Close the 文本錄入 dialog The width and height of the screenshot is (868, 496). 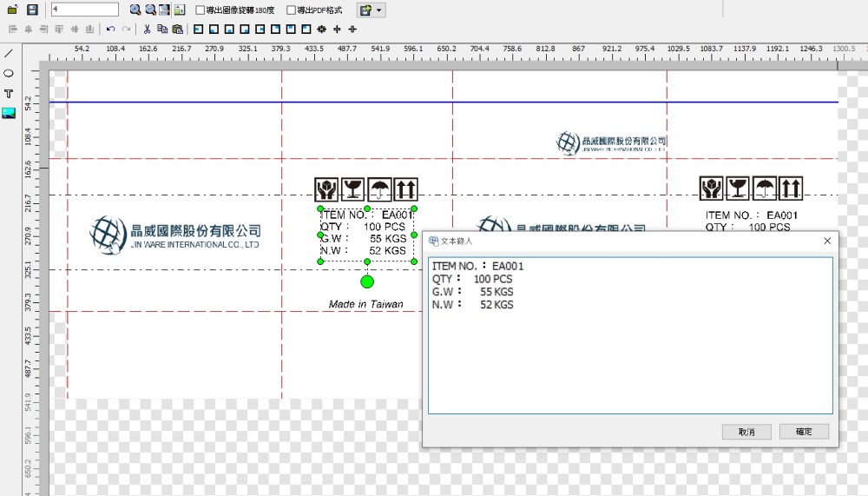coord(826,241)
